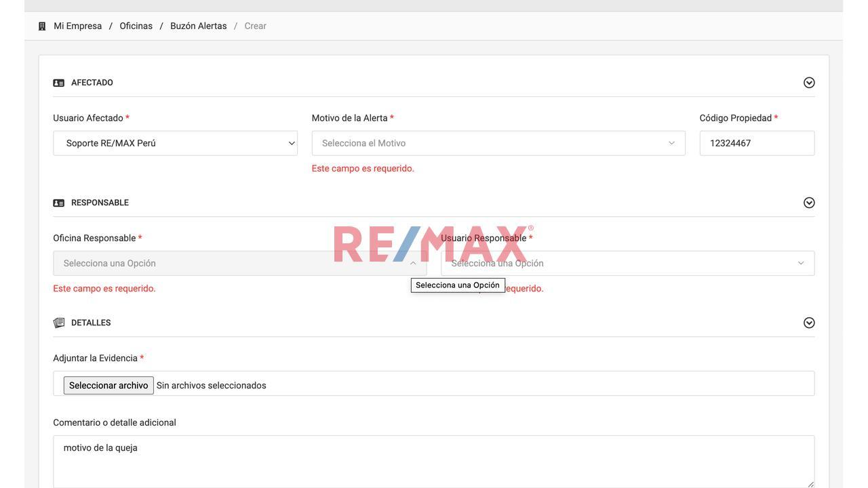Click the Seleccionar archivo button

tap(108, 386)
